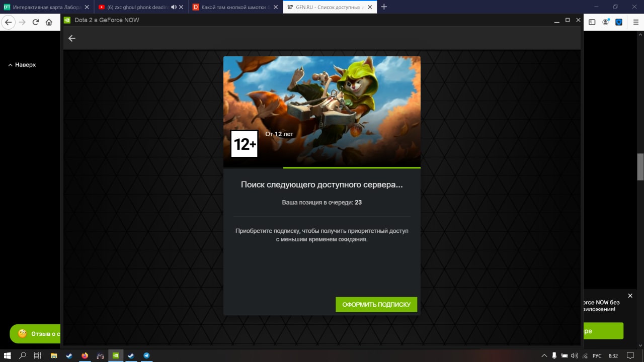Screen dimensions: 644x362
Task: Click the Наверх link on the page
Action: [x=22, y=65]
